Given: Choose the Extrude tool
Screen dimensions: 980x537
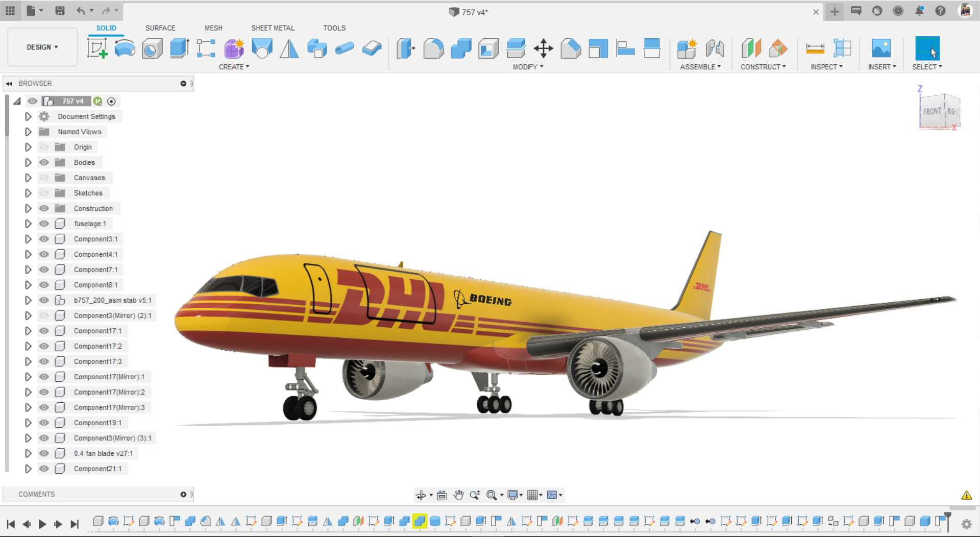Looking at the screenshot, I should point(179,48).
